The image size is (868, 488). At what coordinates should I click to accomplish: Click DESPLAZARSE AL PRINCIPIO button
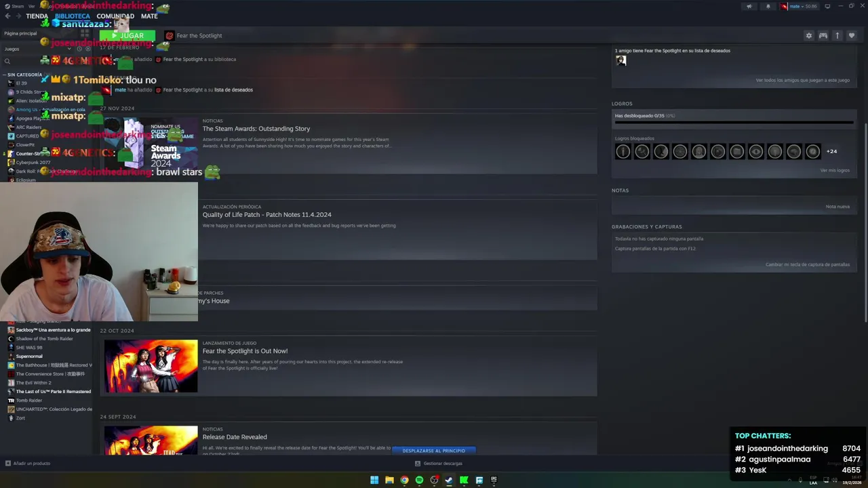coord(434,450)
